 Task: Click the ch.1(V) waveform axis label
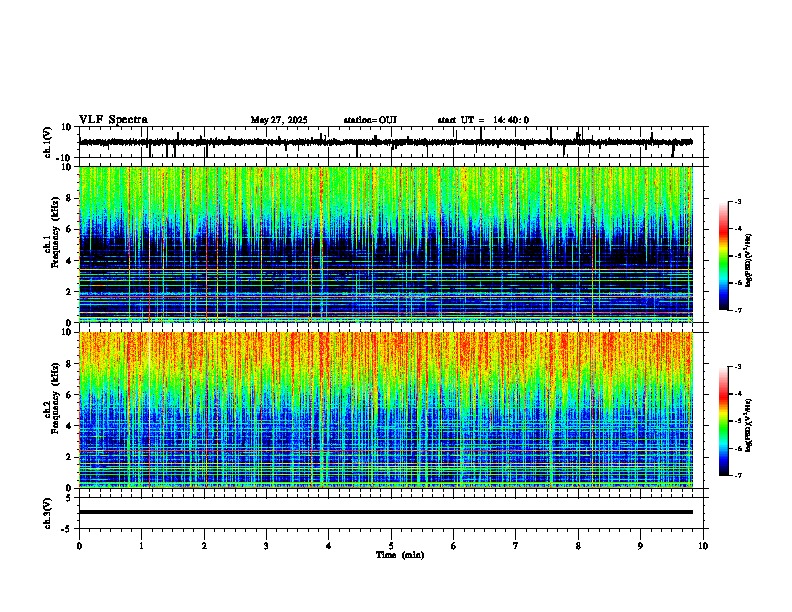(48, 142)
